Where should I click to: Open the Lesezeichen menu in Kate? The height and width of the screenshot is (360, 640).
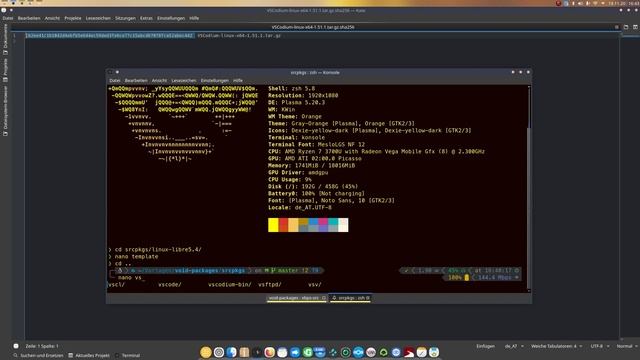(98, 18)
